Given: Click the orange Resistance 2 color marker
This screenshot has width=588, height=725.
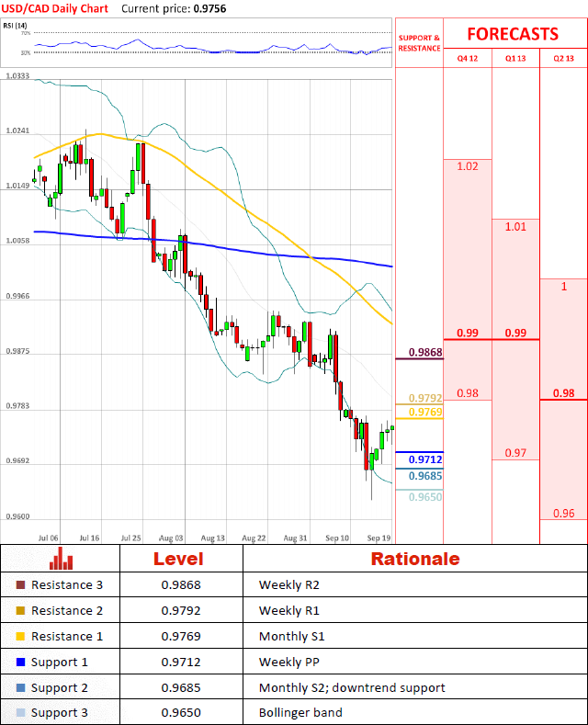Looking at the screenshot, I should pos(21,611).
